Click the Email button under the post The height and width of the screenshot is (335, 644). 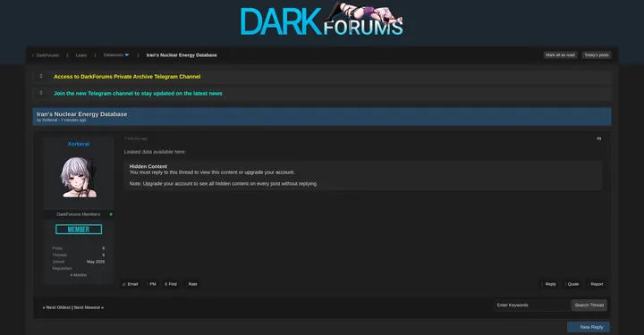131,284
